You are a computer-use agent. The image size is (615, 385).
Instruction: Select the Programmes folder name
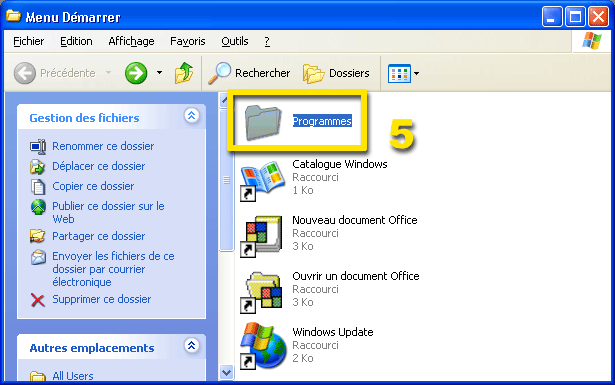[x=322, y=121]
